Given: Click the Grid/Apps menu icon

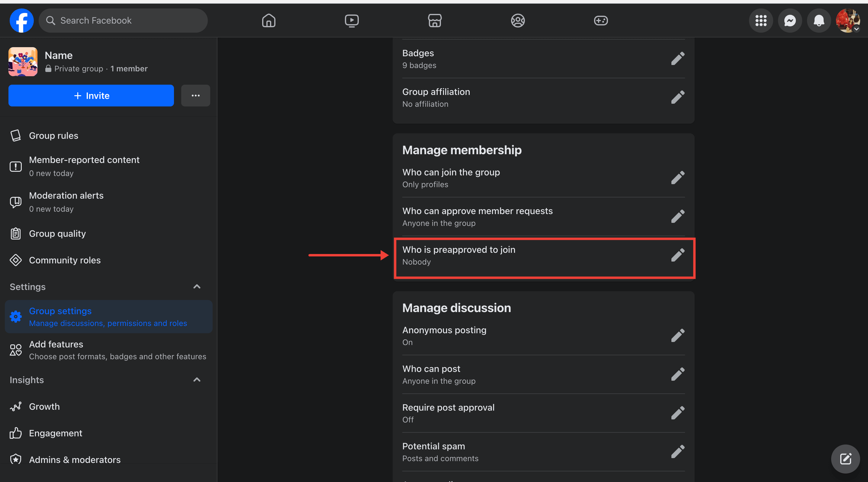Looking at the screenshot, I should pyautogui.click(x=761, y=20).
